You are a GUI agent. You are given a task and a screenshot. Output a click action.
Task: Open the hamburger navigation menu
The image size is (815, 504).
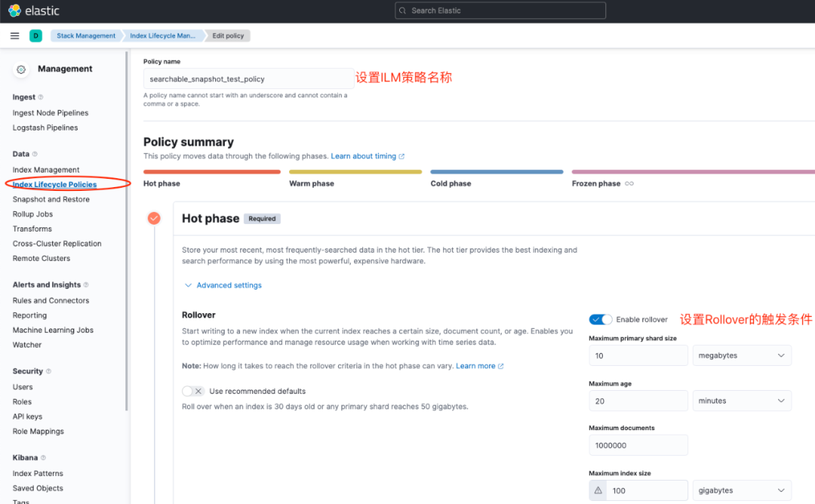click(14, 35)
